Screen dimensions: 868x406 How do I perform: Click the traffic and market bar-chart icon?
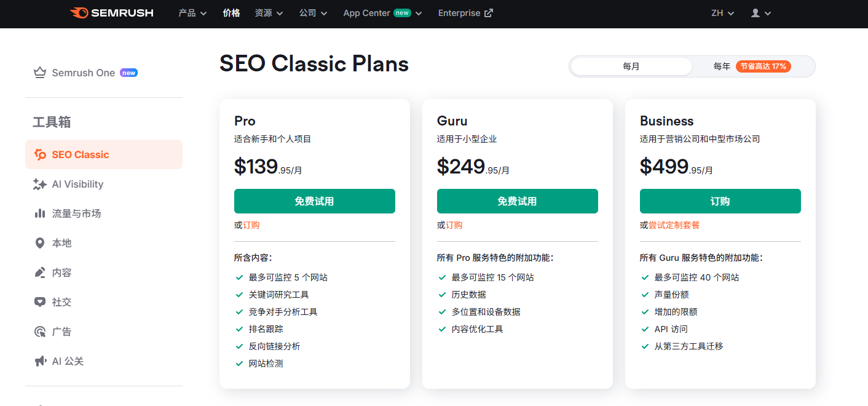40,213
